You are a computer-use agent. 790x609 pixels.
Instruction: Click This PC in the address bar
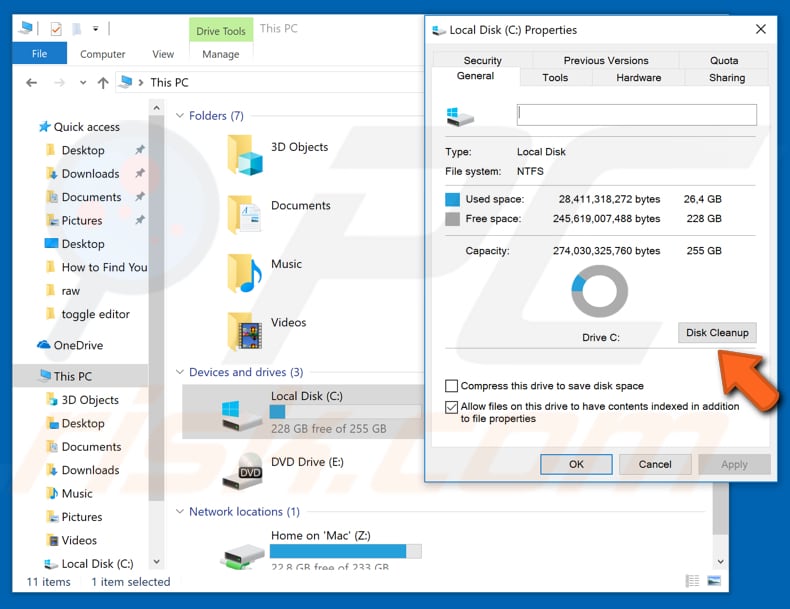point(169,83)
